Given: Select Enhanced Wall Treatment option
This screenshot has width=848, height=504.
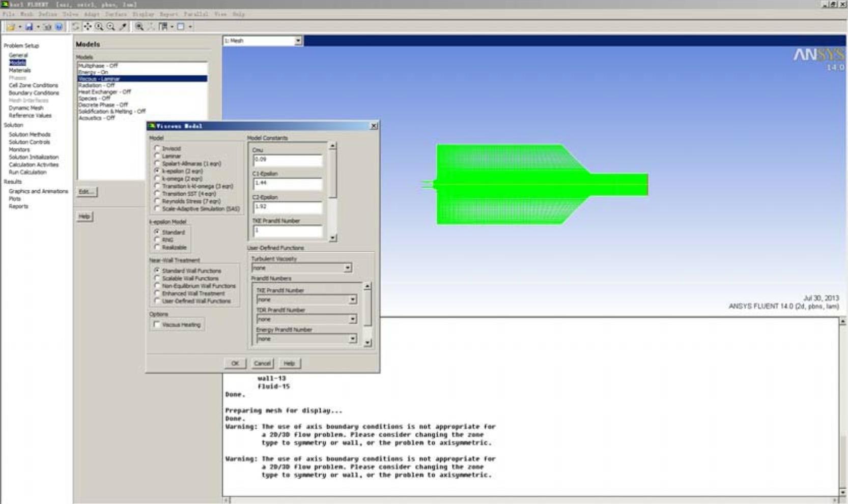Looking at the screenshot, I should click(157, 293).
